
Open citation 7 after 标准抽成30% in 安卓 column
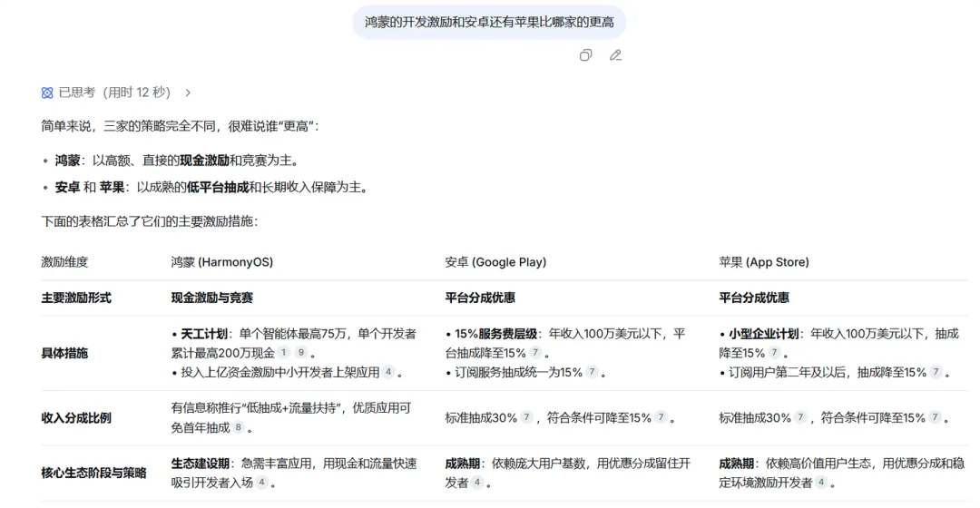527,417
